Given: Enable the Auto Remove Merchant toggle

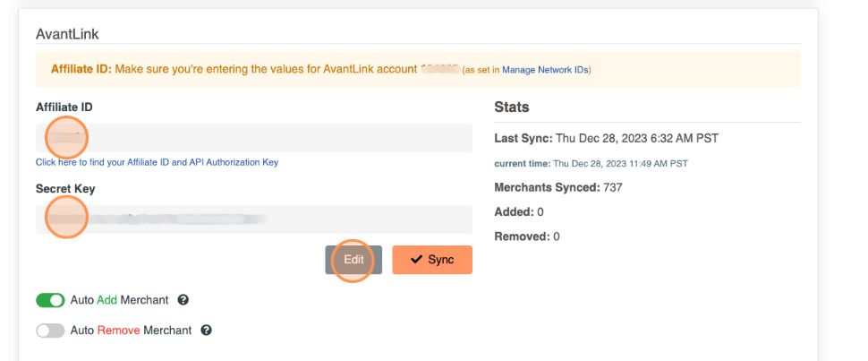Looking at the screenshot, I should [50, 331].
